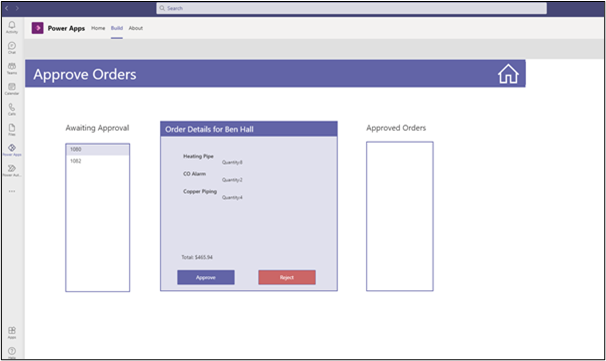
Task: Click the Home icon in header
Action: 508,74
